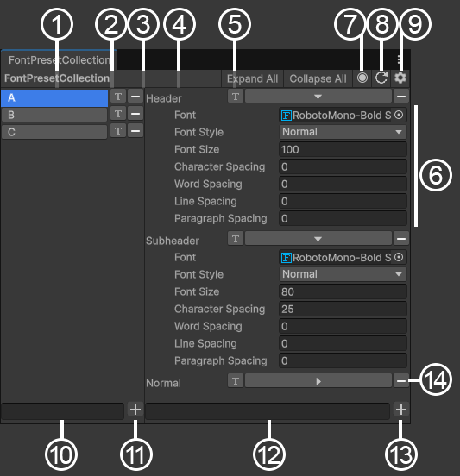Click the T icon next to Header
The height and width of the screenshot is (476, 460).
[236, 97]
